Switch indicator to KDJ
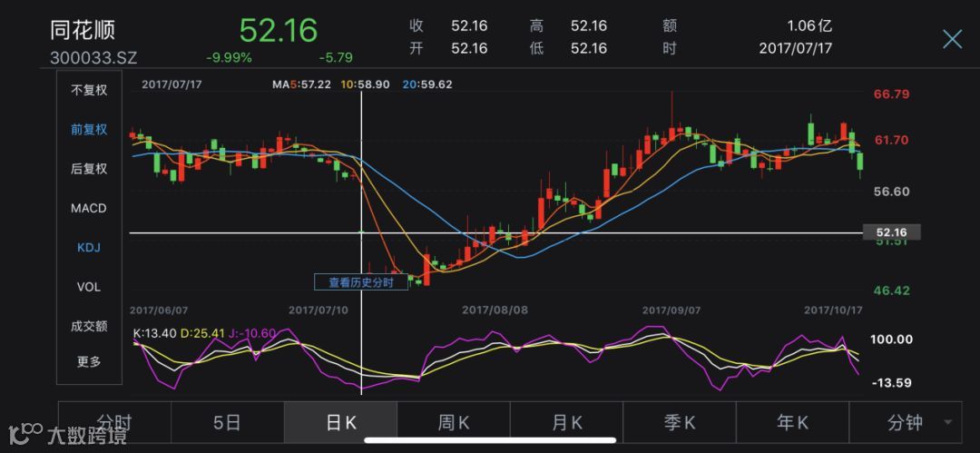The width and height of the screenshot is (980, 453). 89,248
